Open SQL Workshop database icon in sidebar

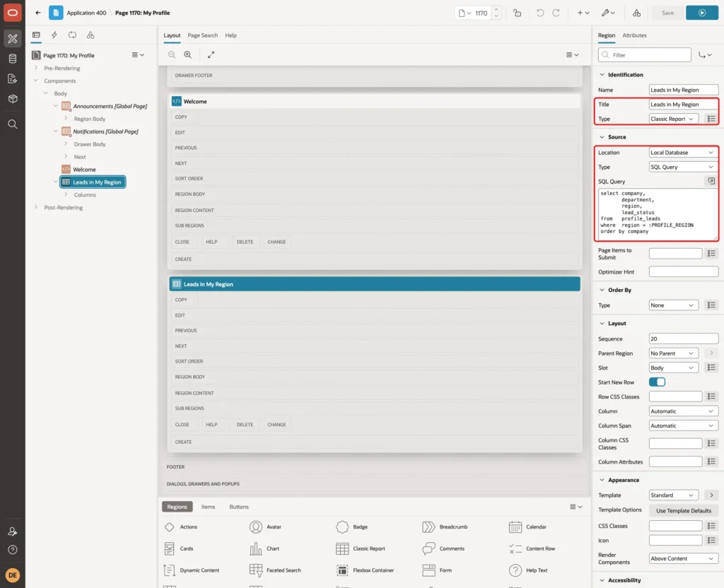[13, 59]
